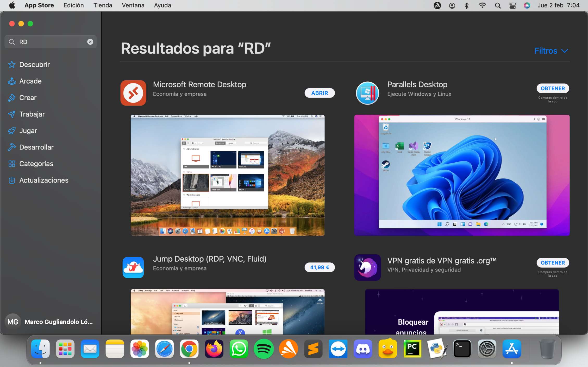Click the VPN gratis unicorn app icon

367,267
